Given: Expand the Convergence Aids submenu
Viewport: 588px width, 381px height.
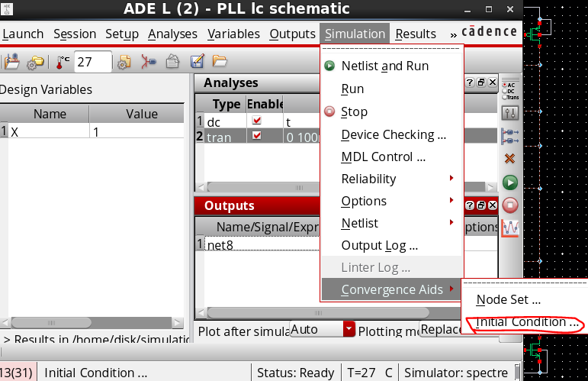Looking at the screenshot, I should (391, 289).
